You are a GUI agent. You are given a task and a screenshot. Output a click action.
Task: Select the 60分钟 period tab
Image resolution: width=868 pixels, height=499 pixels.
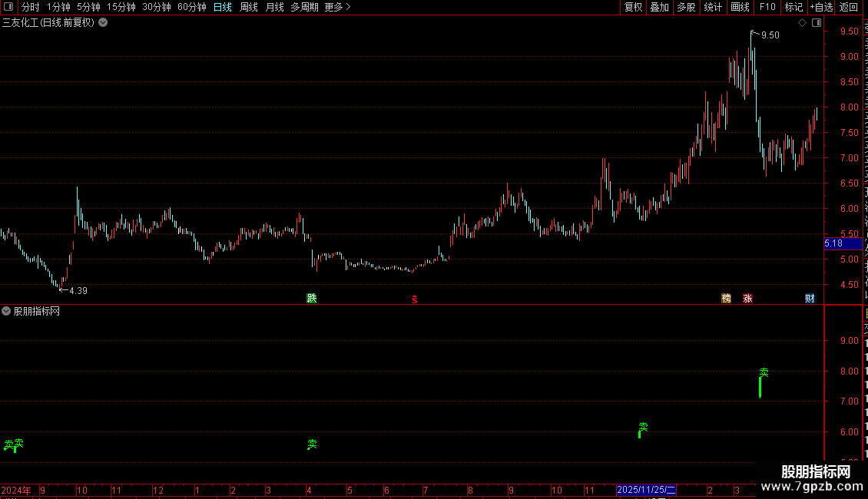pos(191,7)
